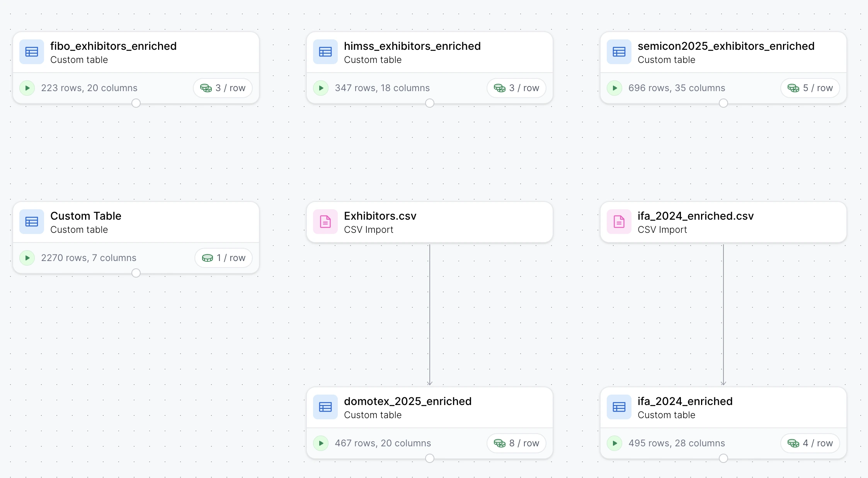Screen dimensions: 868x478
Task: Open the "8 / row" credit badge on domotex_2025_enriched
Action: [516, 443]
